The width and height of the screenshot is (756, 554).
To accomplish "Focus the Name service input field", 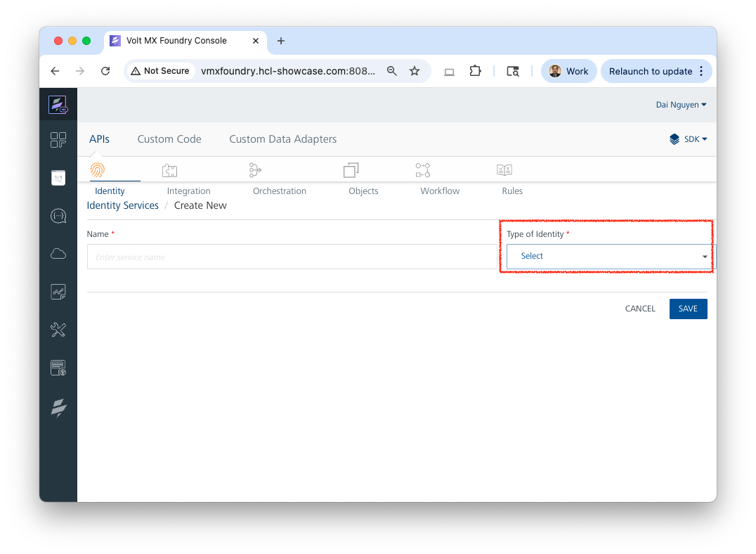I will point(292,257).
